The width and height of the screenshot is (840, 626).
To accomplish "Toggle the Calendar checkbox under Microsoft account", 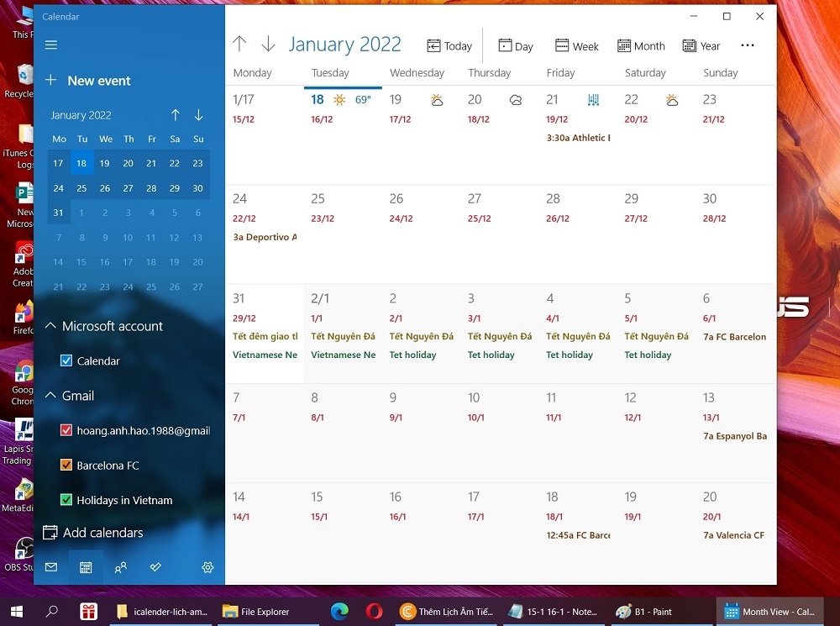I will tap(65, 360).
